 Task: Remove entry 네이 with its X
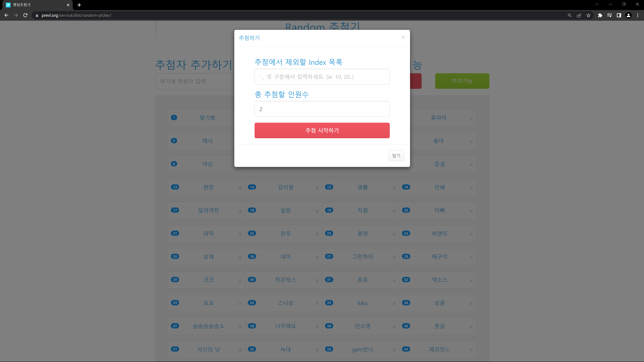(317, 257)
